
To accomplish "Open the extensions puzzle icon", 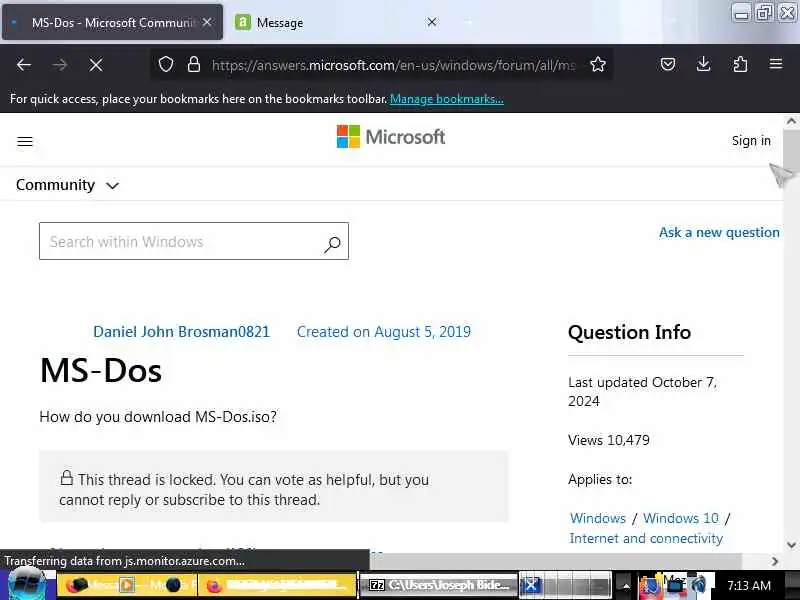I will tap(740, 64).
